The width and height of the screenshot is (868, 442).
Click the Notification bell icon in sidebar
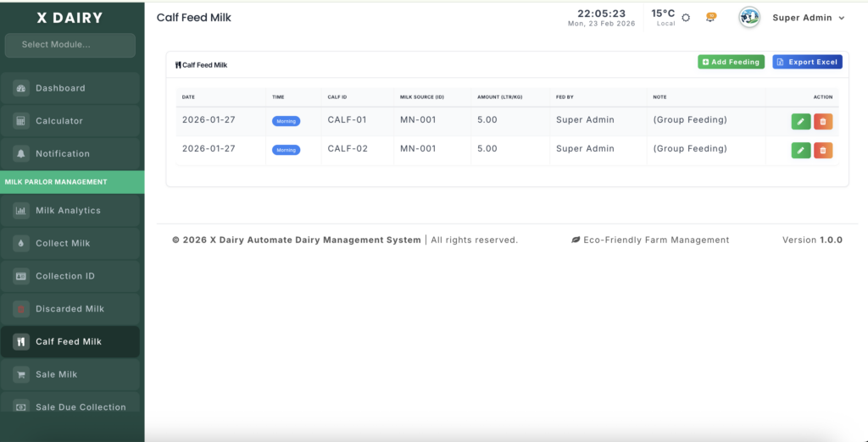pyautogui.click(x=21, y=154)
